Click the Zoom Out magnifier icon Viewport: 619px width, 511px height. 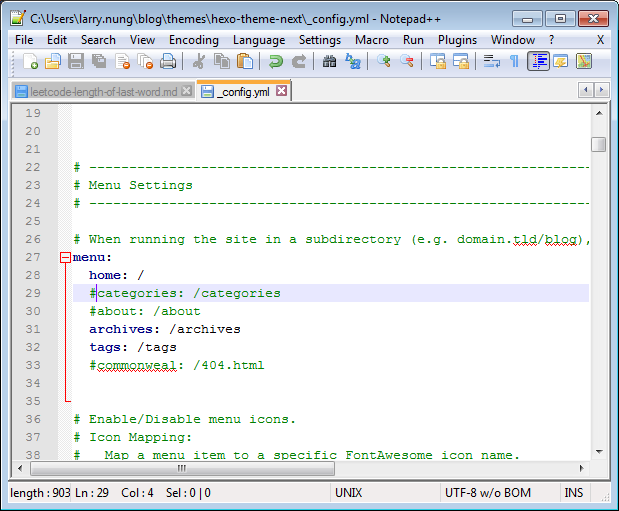pyautogui.click(x=407, y=62)
